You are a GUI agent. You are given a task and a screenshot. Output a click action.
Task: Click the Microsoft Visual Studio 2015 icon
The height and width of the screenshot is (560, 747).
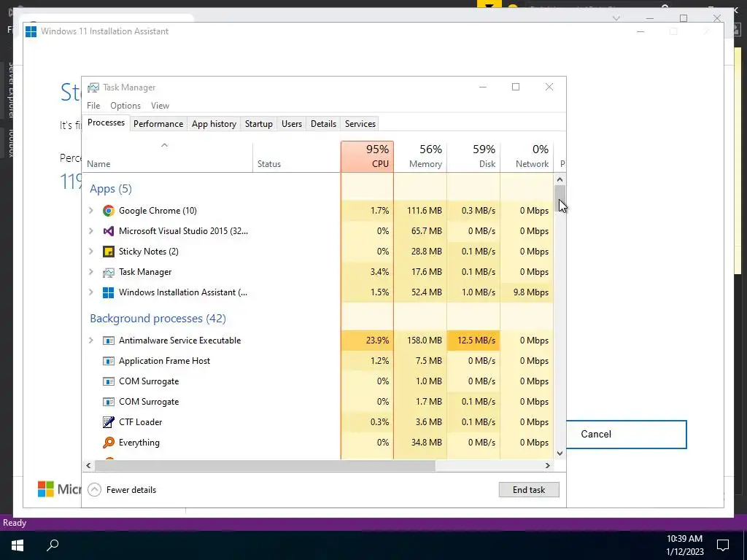(109, 231)
